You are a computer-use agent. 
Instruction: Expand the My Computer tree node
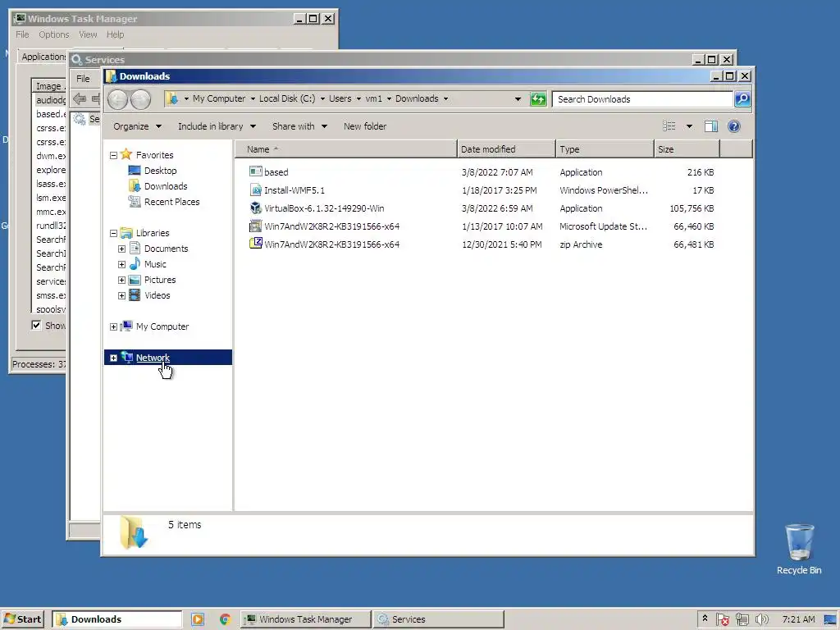click(x=113, y=326)
